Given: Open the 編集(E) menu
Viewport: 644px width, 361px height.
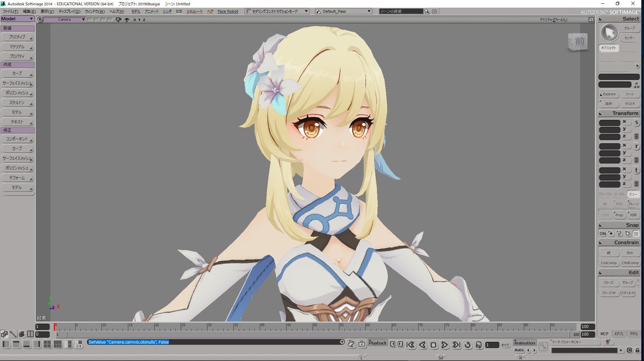Looking at the screenshot, I should (x=30, y=11).
